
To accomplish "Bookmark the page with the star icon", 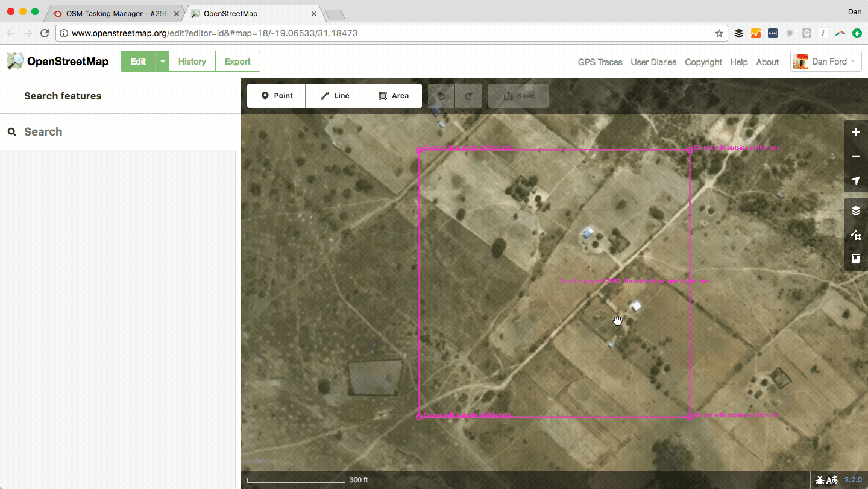I will coord(719,34).
